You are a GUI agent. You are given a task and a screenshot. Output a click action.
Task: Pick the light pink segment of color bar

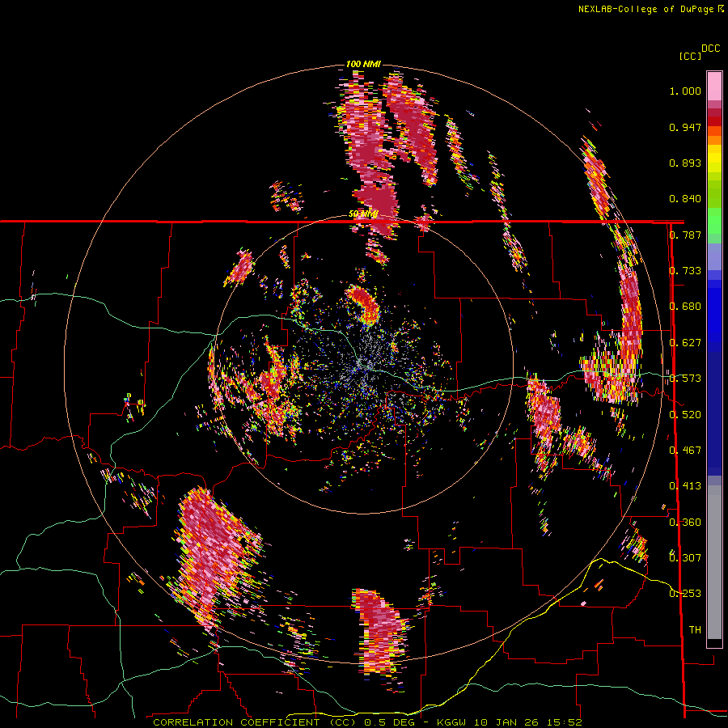(714, 86)
